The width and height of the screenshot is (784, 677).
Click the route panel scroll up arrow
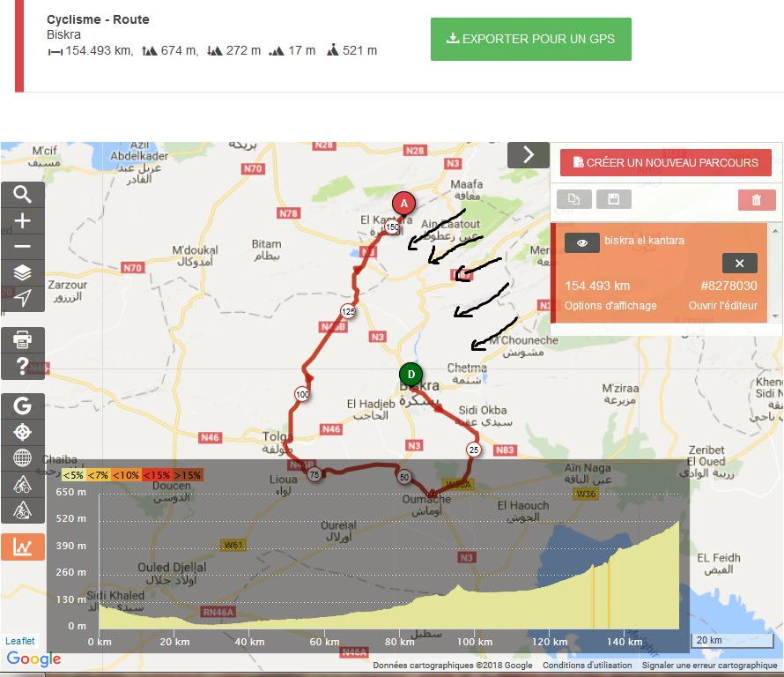[775, 231]
